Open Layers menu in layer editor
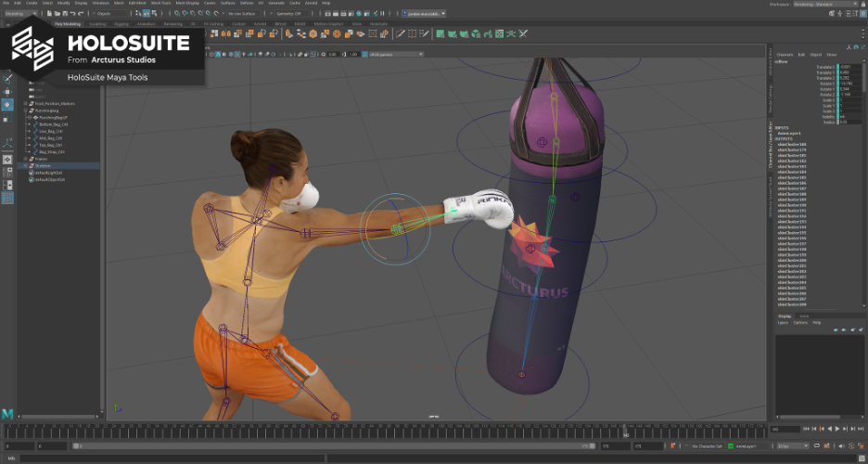The width and height of the screenshot is (868, 464). click(783, 323)
